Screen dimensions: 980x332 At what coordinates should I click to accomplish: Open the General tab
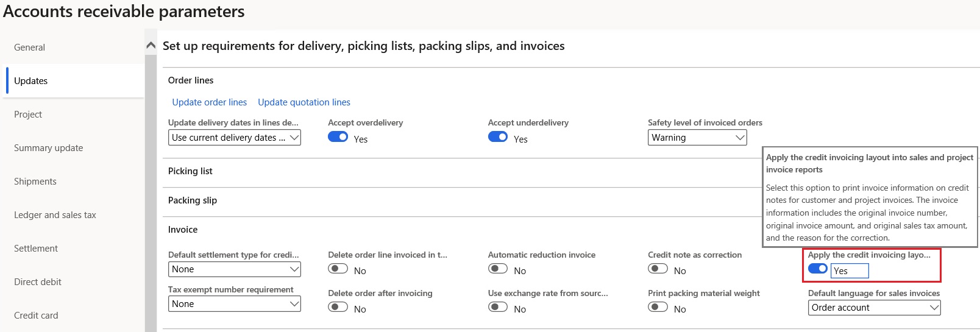pyautogui.click(x=29, y=48)
